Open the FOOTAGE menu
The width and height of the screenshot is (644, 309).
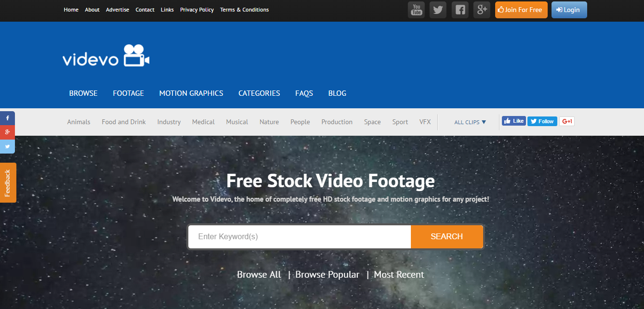129,93
